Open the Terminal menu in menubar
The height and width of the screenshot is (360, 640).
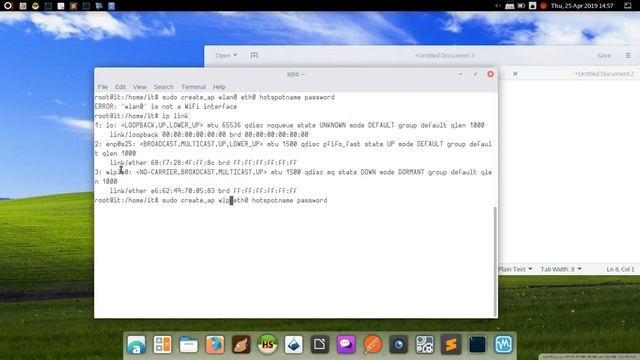[193, 87]
